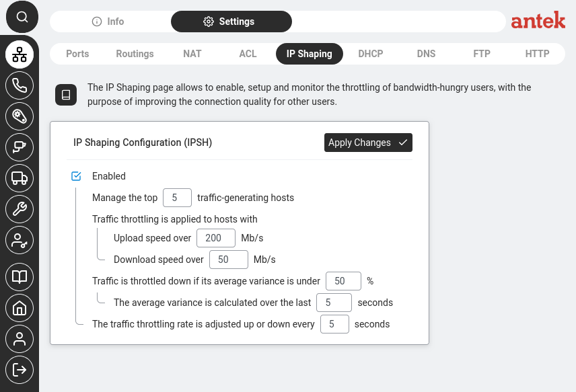Click the 'IP Shaping Configuration (IPSH)' heading
576x392 pixels.
pos(143,143)
